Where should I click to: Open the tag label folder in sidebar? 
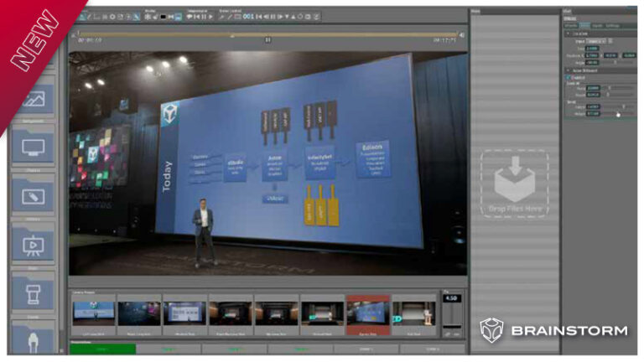pos(34,196)
